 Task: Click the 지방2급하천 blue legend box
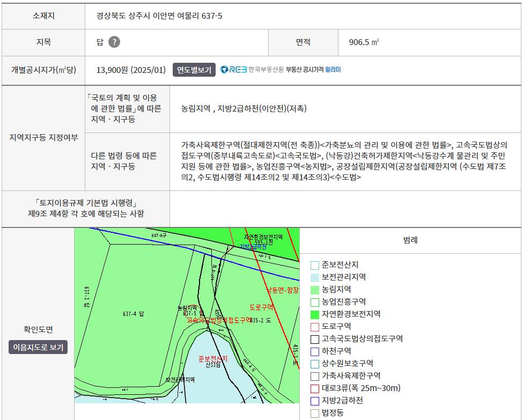[x=315, y=401]
